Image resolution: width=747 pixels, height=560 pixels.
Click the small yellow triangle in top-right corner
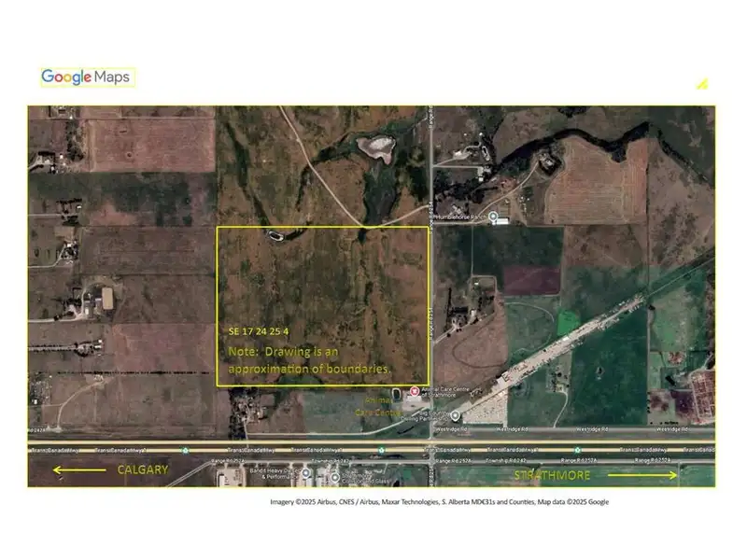[701, 84]
